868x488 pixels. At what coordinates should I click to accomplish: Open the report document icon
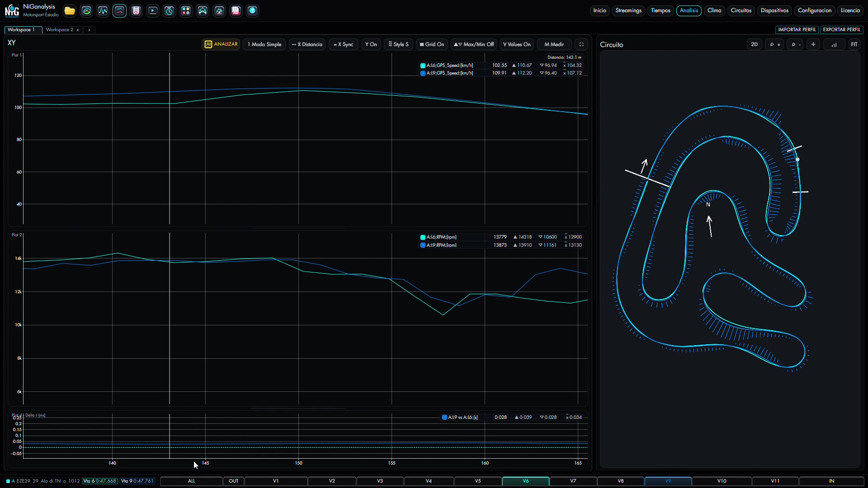(136, 11)
